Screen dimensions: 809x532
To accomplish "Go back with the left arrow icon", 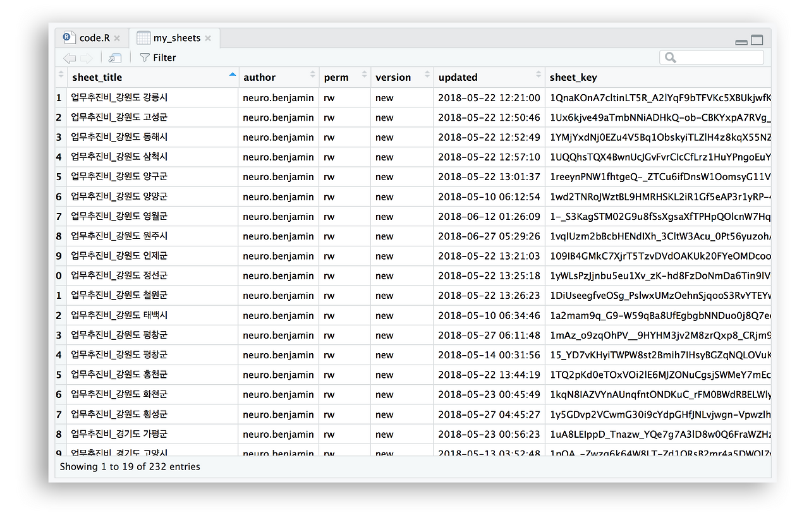I will pyautogui.click(x=69, y=58).
